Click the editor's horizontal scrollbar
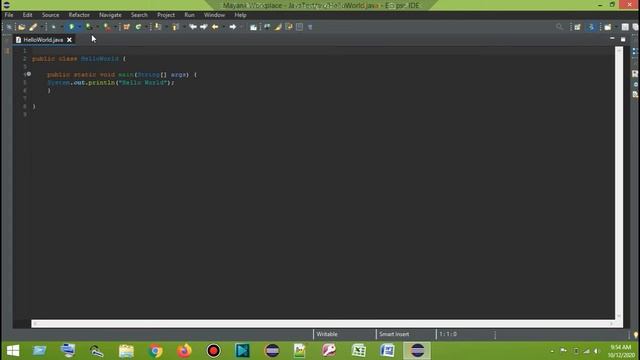 pos(323,324)
